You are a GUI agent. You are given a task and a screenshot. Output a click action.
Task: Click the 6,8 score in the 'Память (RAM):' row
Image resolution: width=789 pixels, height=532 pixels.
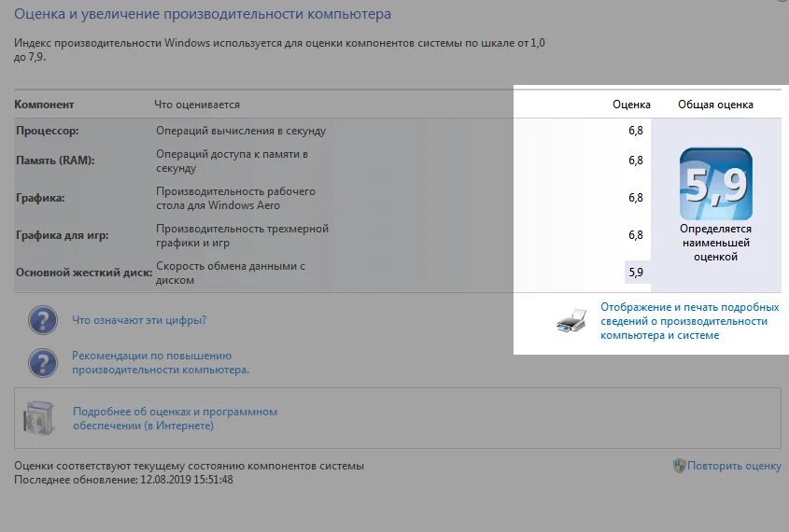[x=636, y=161]
